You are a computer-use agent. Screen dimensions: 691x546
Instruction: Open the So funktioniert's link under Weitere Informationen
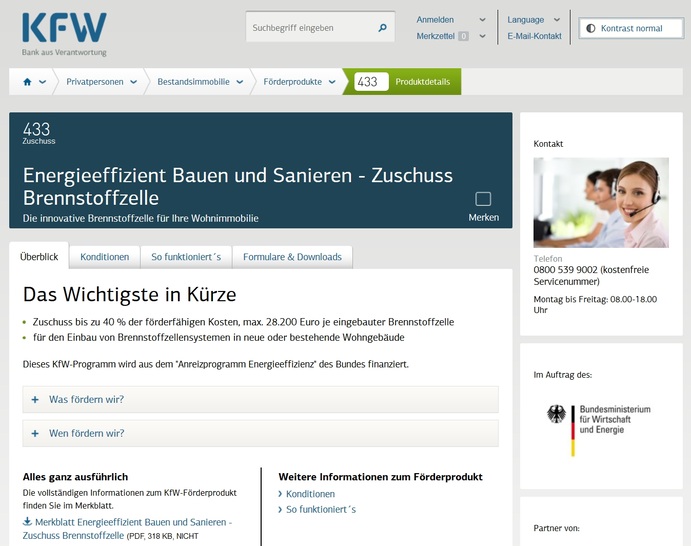click(x=320, y=509)
